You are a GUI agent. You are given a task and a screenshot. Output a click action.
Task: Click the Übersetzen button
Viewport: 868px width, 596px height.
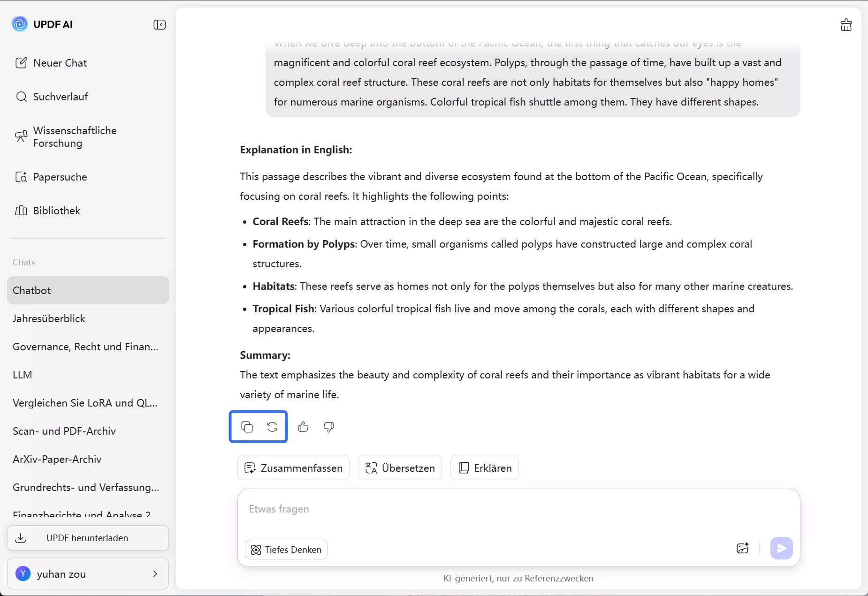pos(400,468)
